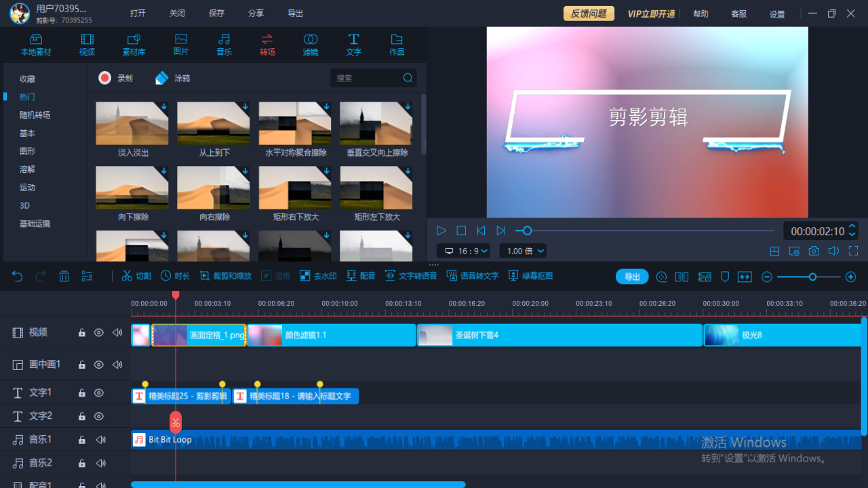The width and height of the screenshot is (868, 488).
Task: Select the 颜色滤镜1.1 clip on timeline
Action: pyautogui.click(x=332, y=334)
